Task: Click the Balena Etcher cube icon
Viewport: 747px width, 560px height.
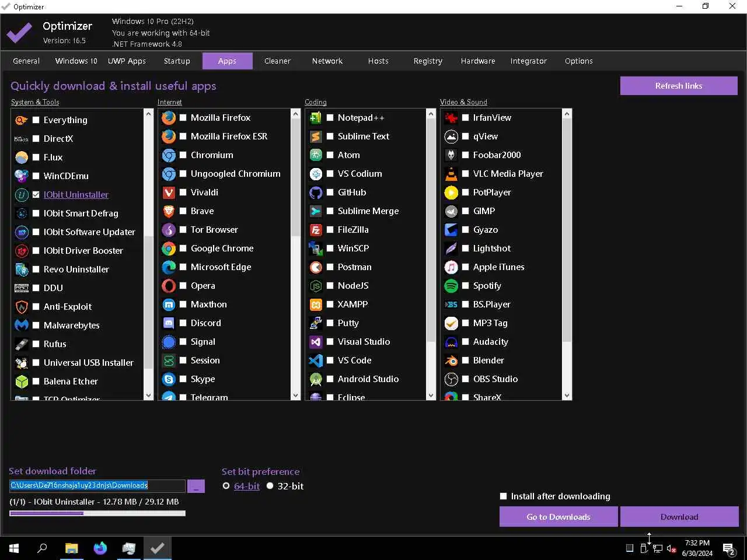Action: [x=22, y=381]
